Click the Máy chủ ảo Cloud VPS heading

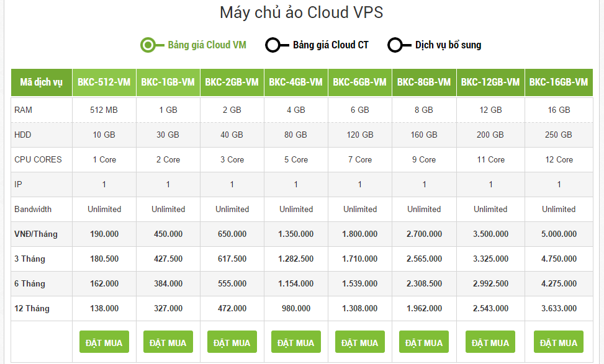tap(301, 12)
